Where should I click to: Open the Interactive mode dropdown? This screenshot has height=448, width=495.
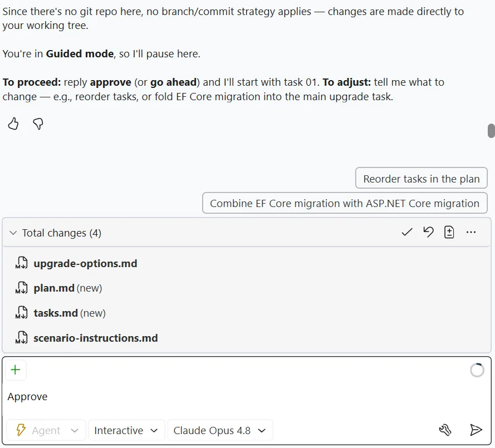click(x=126, y=430)
